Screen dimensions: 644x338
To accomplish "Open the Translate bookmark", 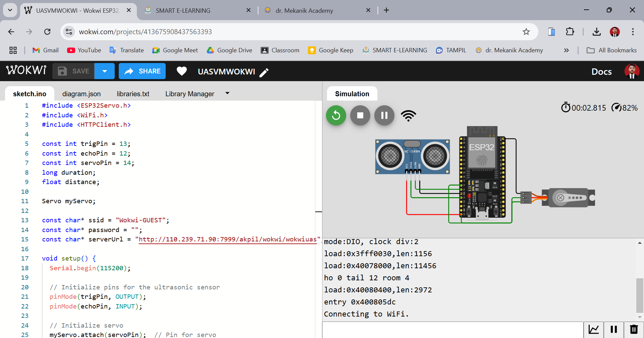I will point(127,50).
